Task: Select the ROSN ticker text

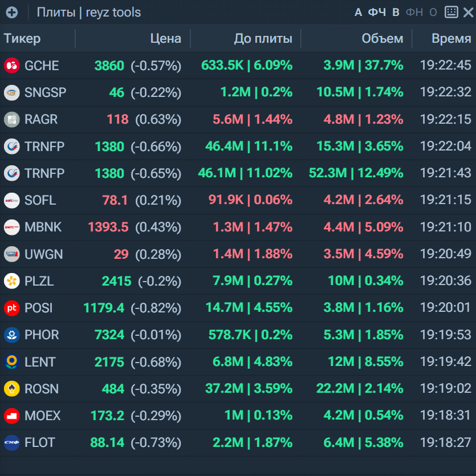Action: click(x=42, y=389)
